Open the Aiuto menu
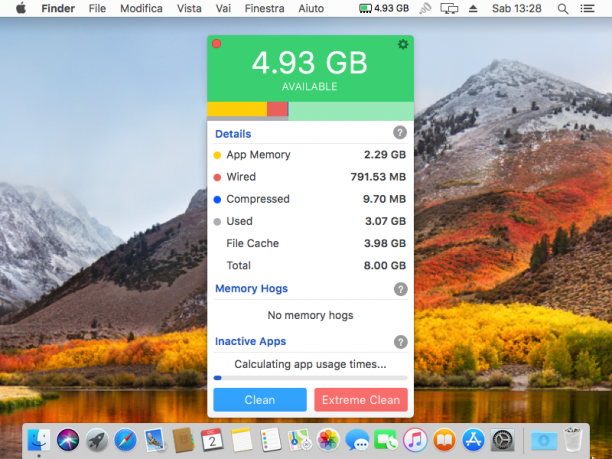Image resolution: width=612 pixels, height=459 pixels. click(311, 8)
